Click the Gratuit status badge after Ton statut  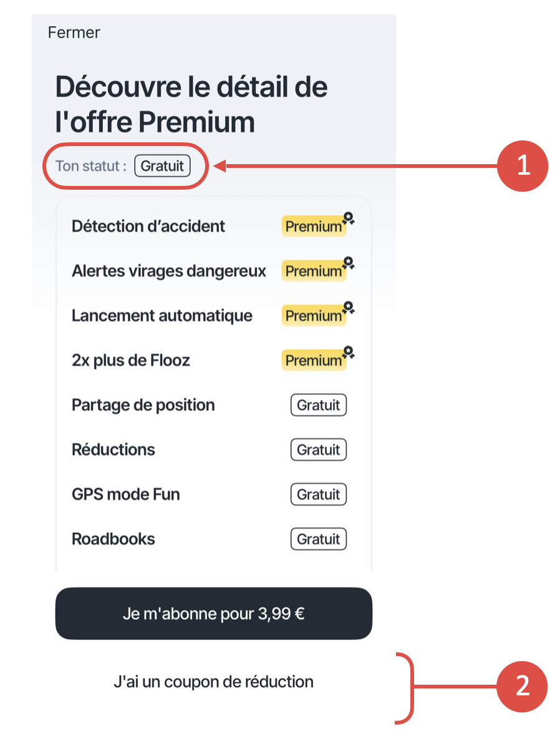pos(163,166)
